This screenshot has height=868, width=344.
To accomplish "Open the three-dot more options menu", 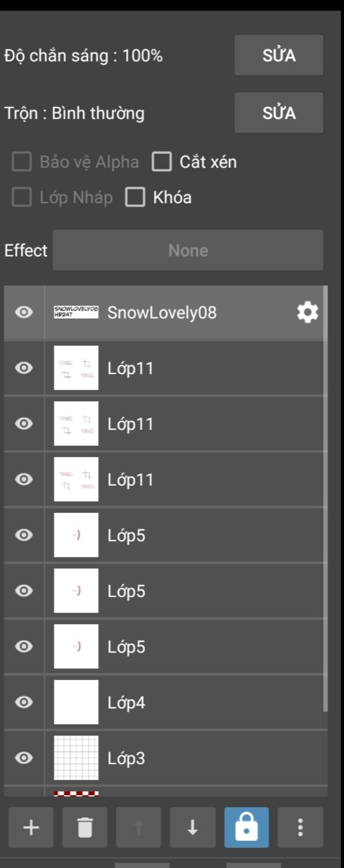I will point(300,827).
